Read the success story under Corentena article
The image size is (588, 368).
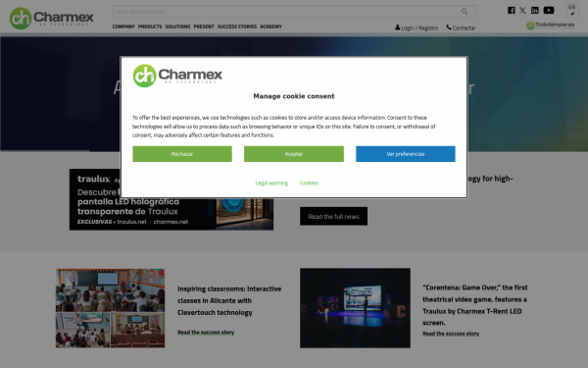(x=451, y=334)
